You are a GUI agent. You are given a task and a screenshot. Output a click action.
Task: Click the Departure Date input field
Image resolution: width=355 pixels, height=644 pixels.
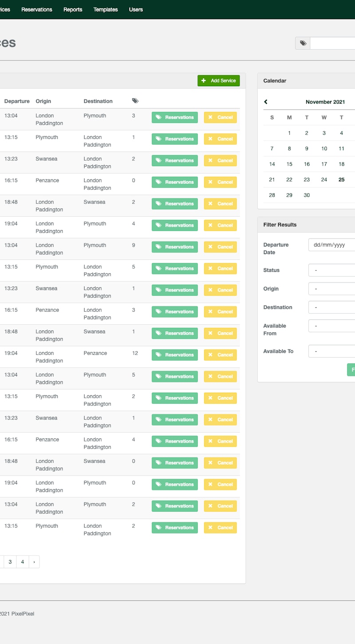tap(331, 245)
